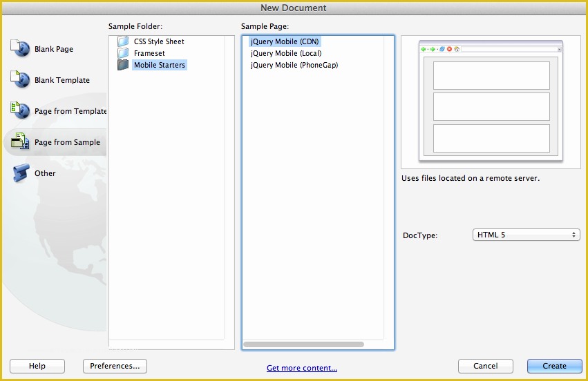This screenshot has height=381, width=588.
Task: Click the Sample Page horizontal scrollbar
Action: 303,344
